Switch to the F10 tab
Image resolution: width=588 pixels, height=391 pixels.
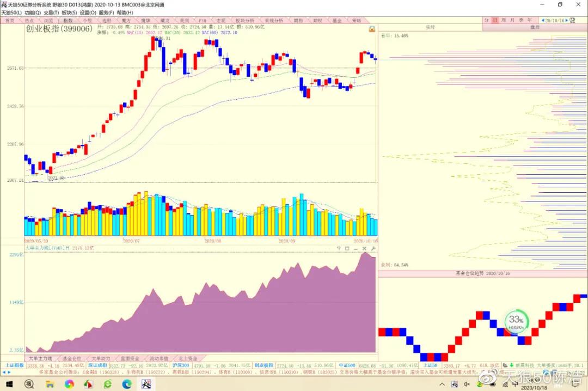pos(203,20)
